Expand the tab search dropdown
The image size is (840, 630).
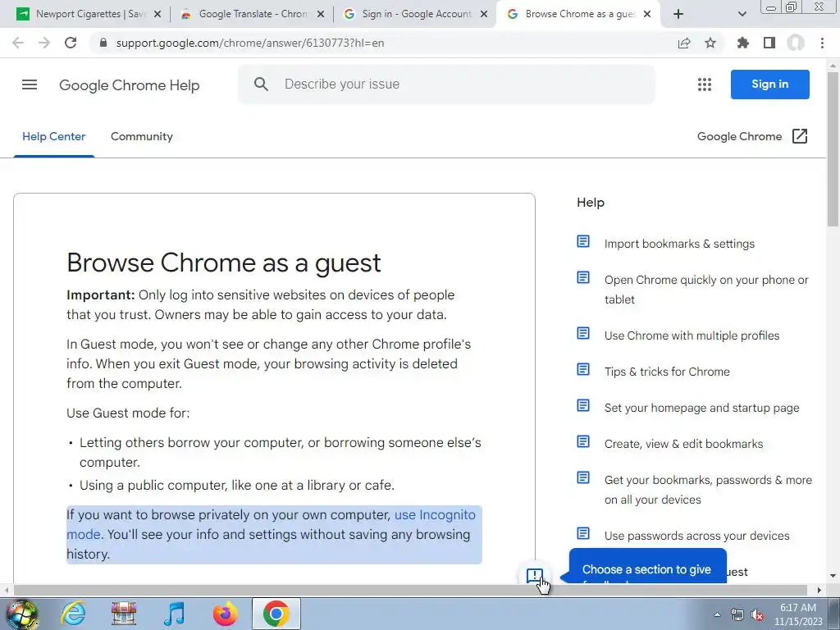click(742, 14)
